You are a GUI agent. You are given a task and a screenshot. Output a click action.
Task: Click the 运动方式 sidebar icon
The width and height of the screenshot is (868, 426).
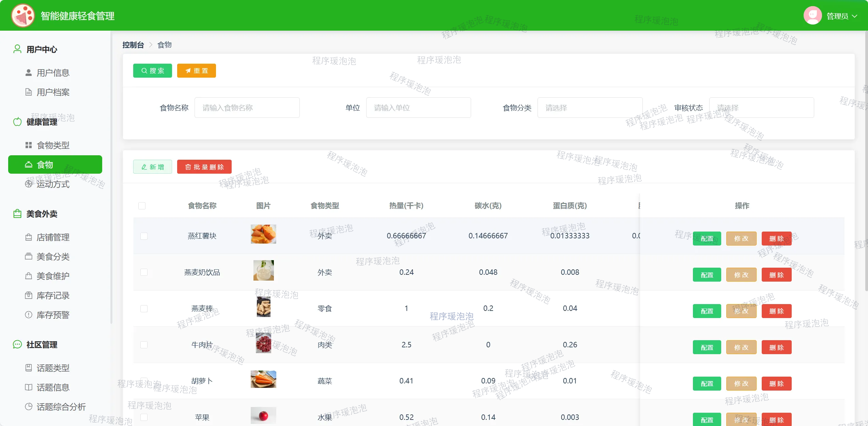29,184
